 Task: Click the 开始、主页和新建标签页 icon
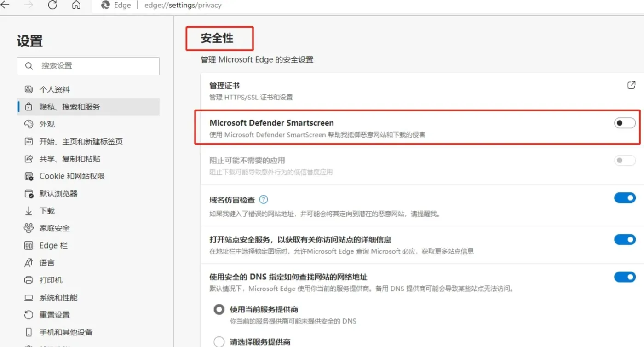[x=29, y=141]
